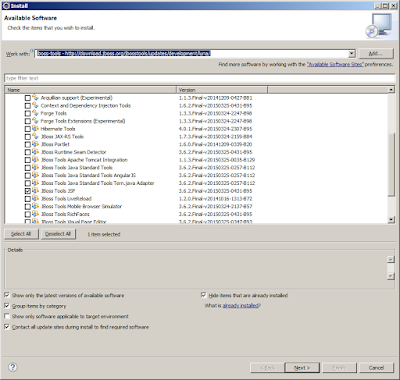Click version 1.2.0.Final of LiveReload

215,199
